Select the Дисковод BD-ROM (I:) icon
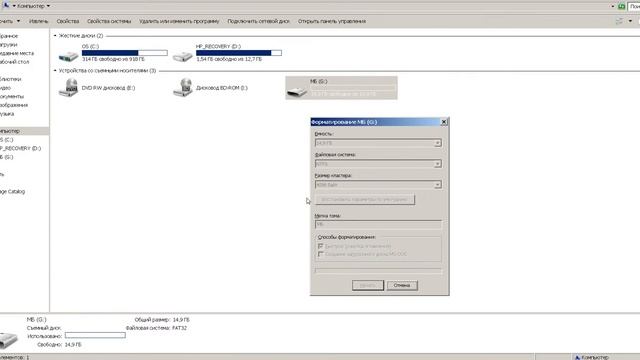 182,87
